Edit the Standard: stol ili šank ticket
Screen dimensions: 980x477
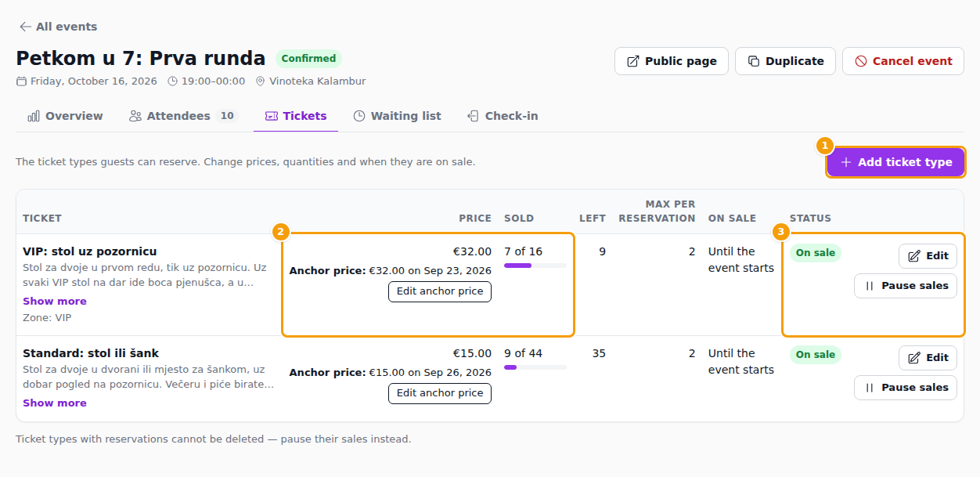[x=928, y=358]
